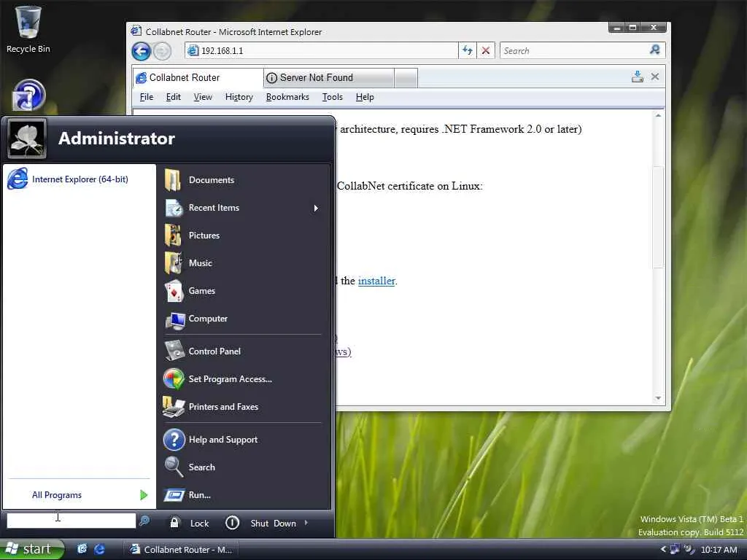The width and height of the screenshot is (747, 560).
Task: Open Computer from the Start menu
Action: 208,319
